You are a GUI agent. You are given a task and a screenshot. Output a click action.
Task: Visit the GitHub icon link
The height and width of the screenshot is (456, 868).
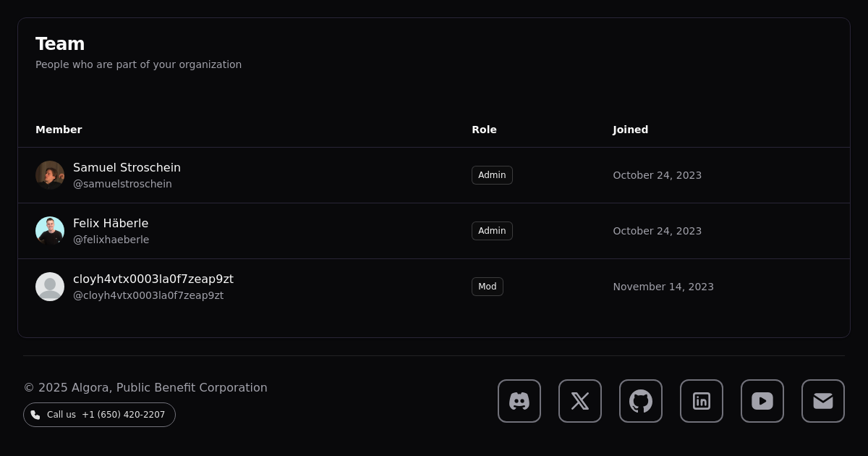pos(641,401)
